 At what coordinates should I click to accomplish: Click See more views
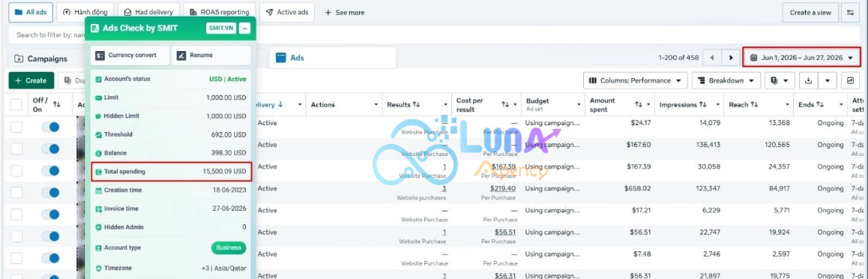pyautogui.click(x=344, y=12)
